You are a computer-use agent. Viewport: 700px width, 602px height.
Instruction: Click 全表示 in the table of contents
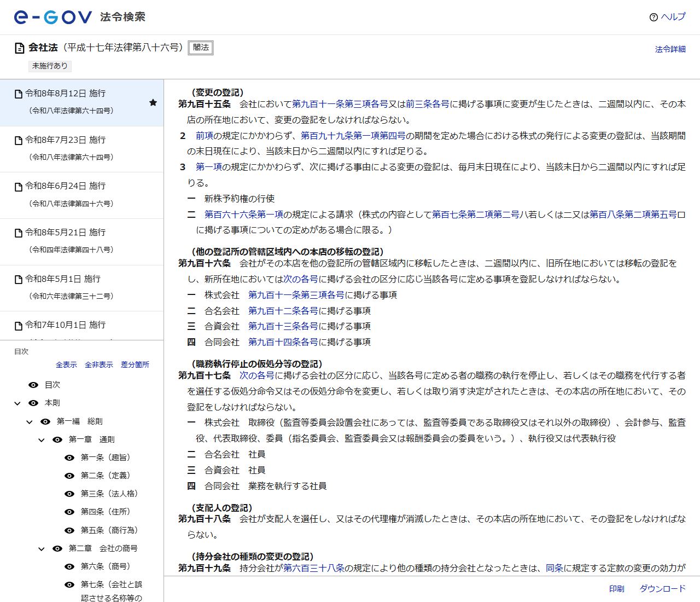[66, 364]
